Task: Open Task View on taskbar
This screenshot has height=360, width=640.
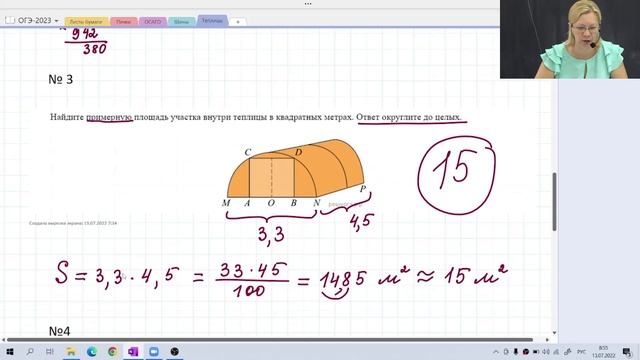Action: 50,351
